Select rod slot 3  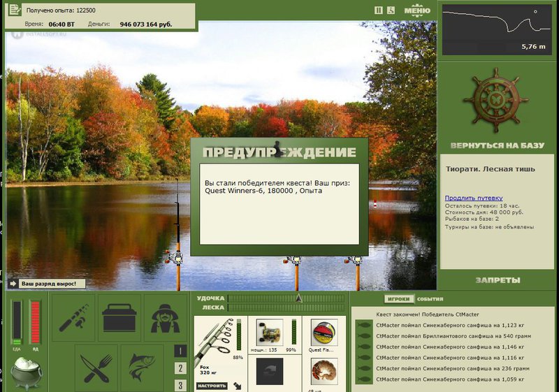180,385
